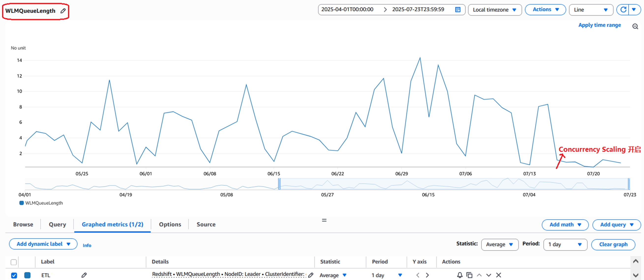Screen dimensions: 644x280
Task: Click the refresh graph icon
Action: 623,10
